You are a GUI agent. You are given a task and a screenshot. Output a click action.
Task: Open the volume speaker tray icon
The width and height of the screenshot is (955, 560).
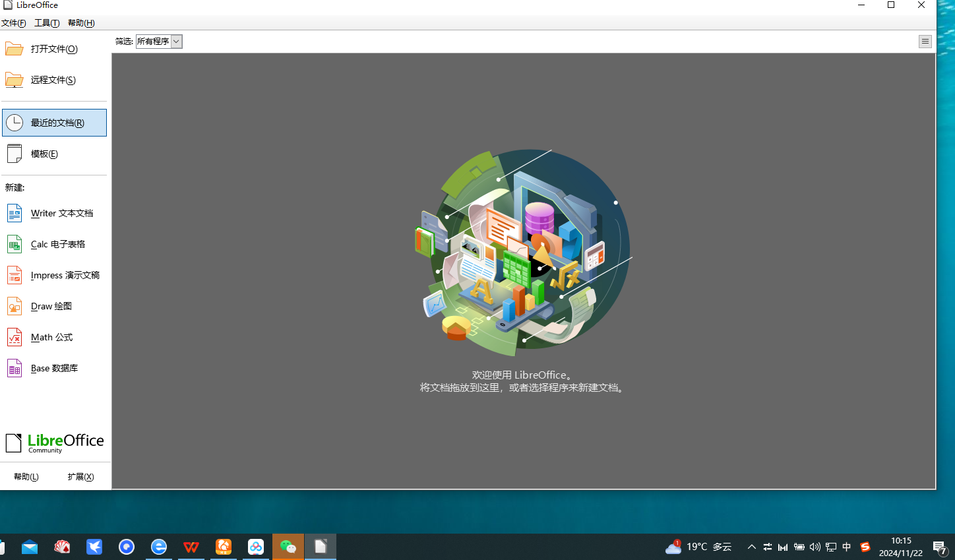pyautogui.click(x=815, y=547)
